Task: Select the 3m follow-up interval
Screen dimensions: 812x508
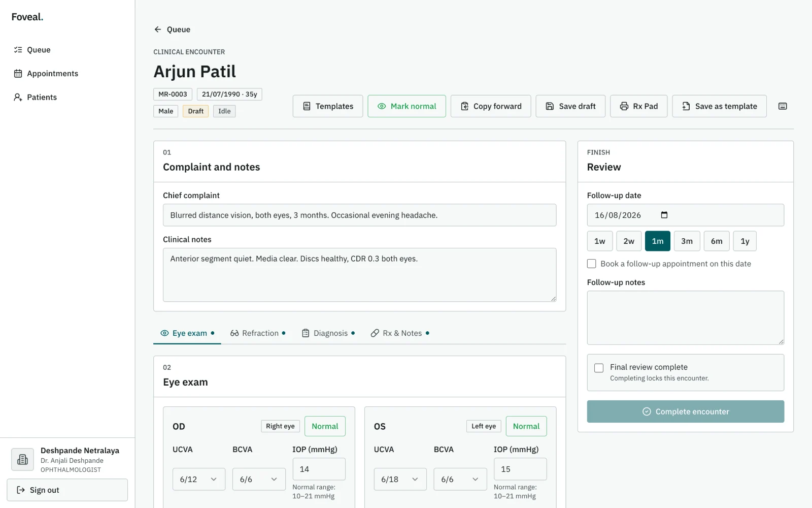Action: 687,241
